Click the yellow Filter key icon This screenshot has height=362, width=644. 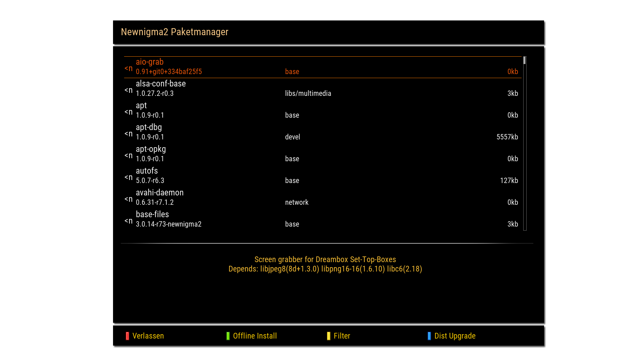tap(329, 336)
